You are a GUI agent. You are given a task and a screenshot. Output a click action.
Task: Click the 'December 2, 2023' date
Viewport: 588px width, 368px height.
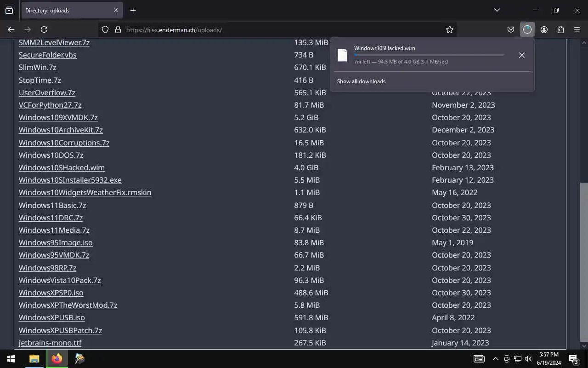[x=463, y=130]
